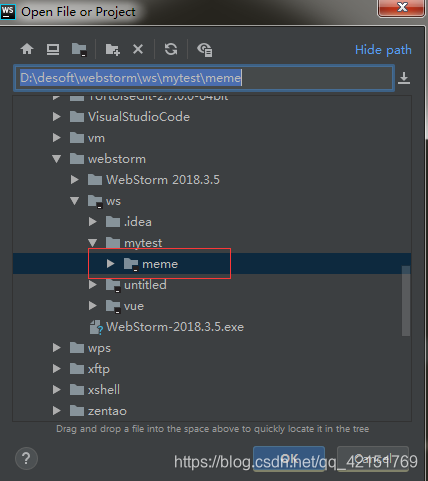
Task: Expand the untitled folder
Action: [93, 285]
